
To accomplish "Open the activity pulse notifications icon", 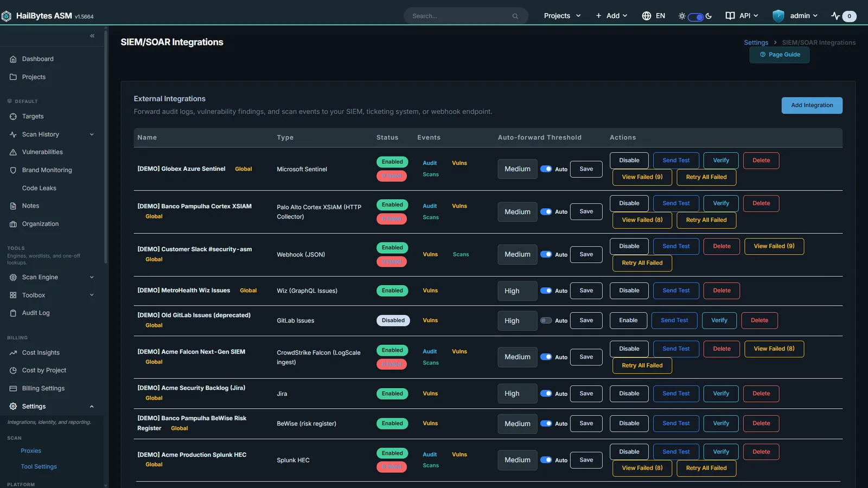I will point(835,16).
